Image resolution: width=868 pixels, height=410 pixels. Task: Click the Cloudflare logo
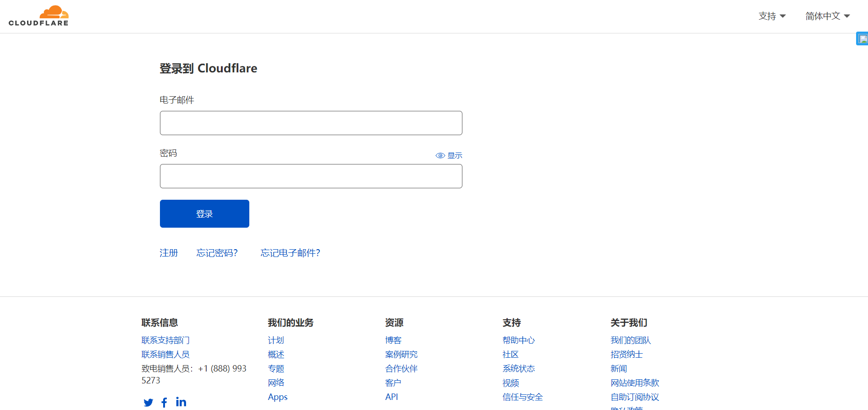coord(38,16)
